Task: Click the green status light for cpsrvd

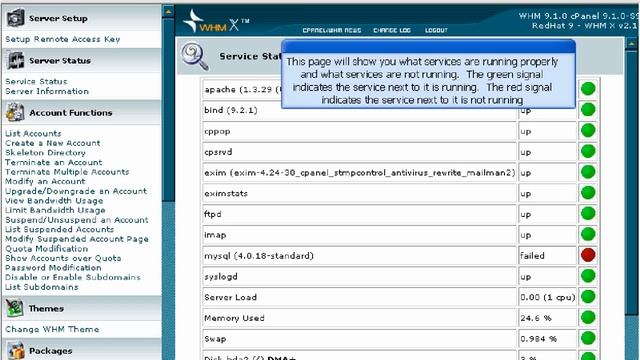Action: 588,151
